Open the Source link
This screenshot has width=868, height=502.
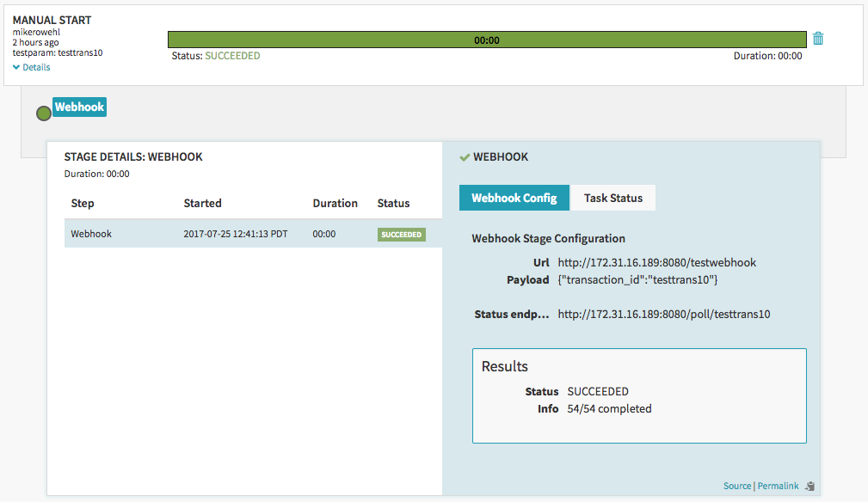[737, 486]
